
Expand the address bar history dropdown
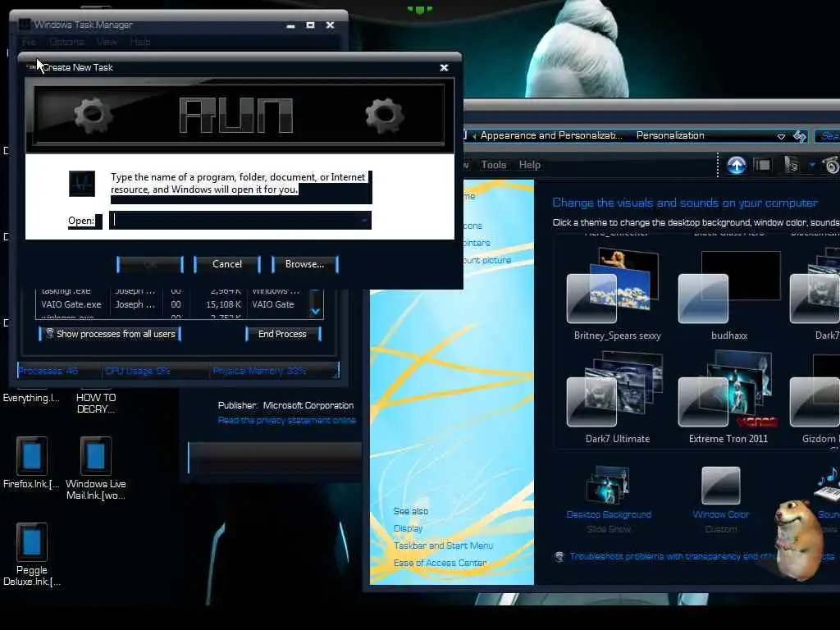(x=781, y=137)
